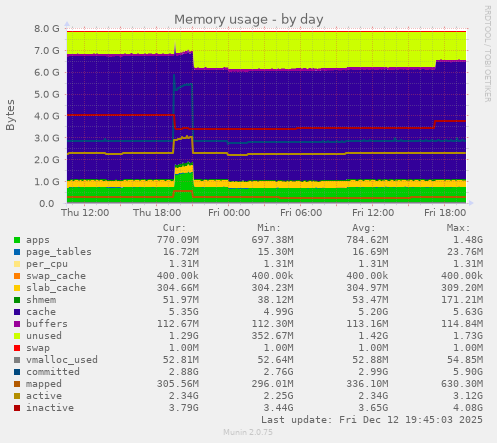The height and width of the screenshot is (443, 497).
Task: Click the 'Thu 18:00' x-axis label
Action: 157,213
